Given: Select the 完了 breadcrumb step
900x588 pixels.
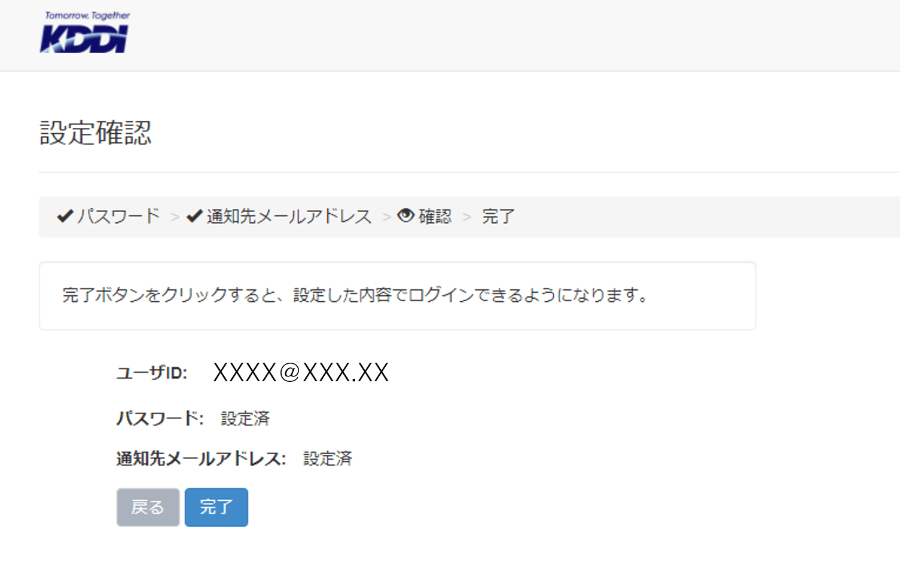Looking at the screenshot, I should pos(498,216).
